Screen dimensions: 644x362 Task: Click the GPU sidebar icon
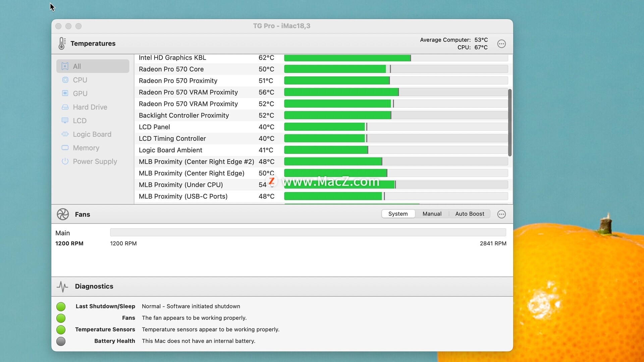click(x=65, y=93)
